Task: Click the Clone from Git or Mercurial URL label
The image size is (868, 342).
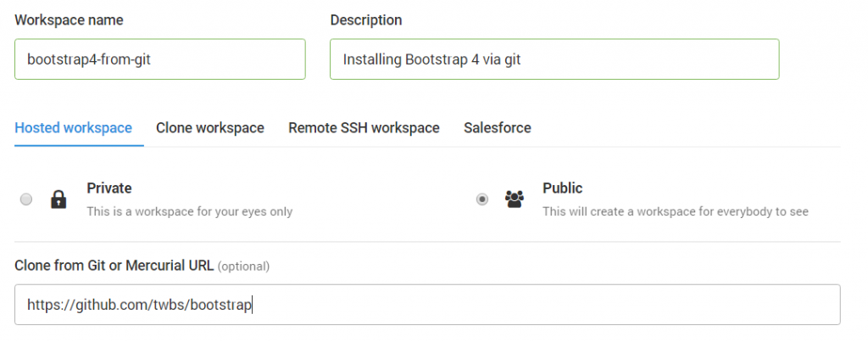Action: pyautogui.click(x=114, y=266)
